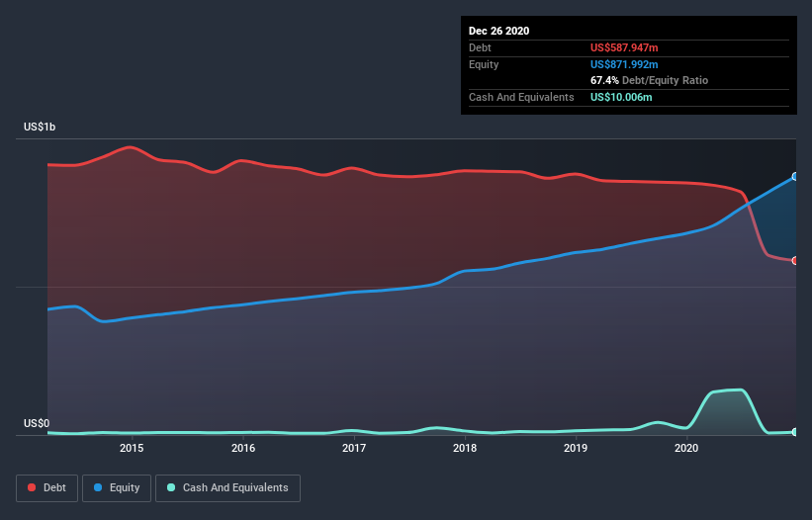812x520 pixels.
Task: Toggle the Debt legend button
Action: 47,488
